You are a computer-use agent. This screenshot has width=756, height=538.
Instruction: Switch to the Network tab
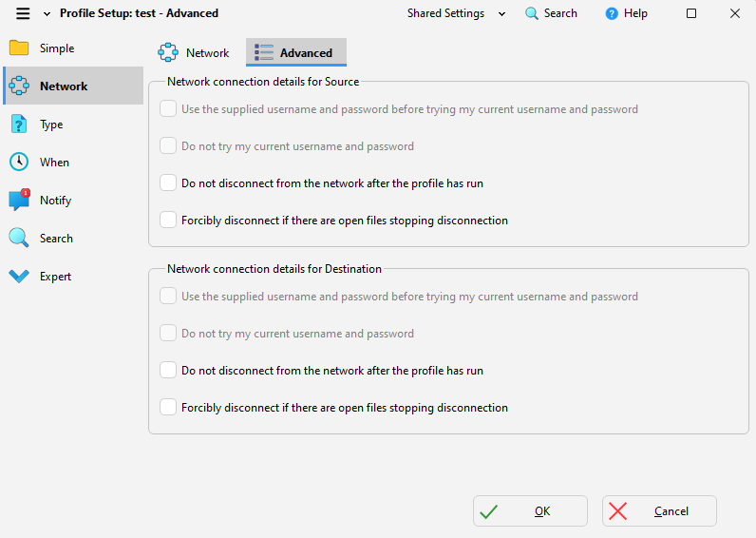194,52
